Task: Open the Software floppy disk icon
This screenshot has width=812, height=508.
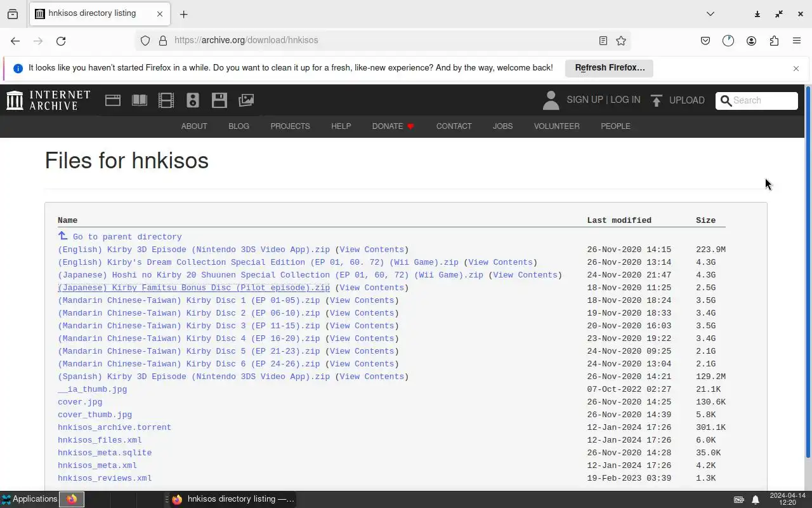Action: 219,100
